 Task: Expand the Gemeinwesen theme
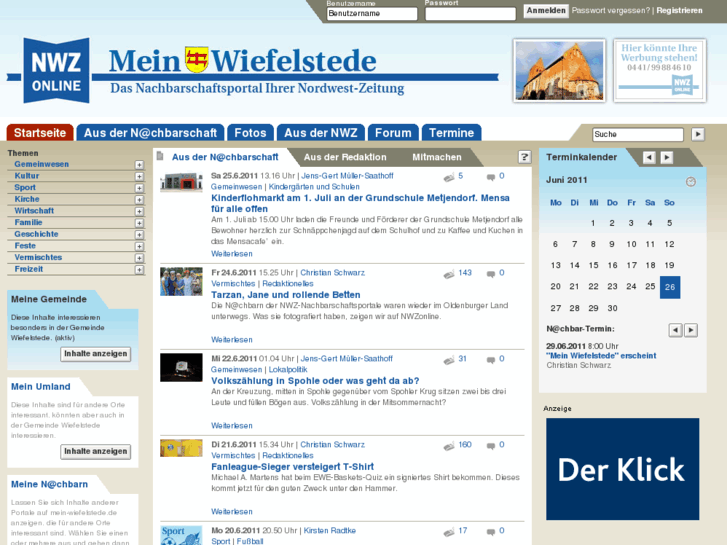(139, 165)
